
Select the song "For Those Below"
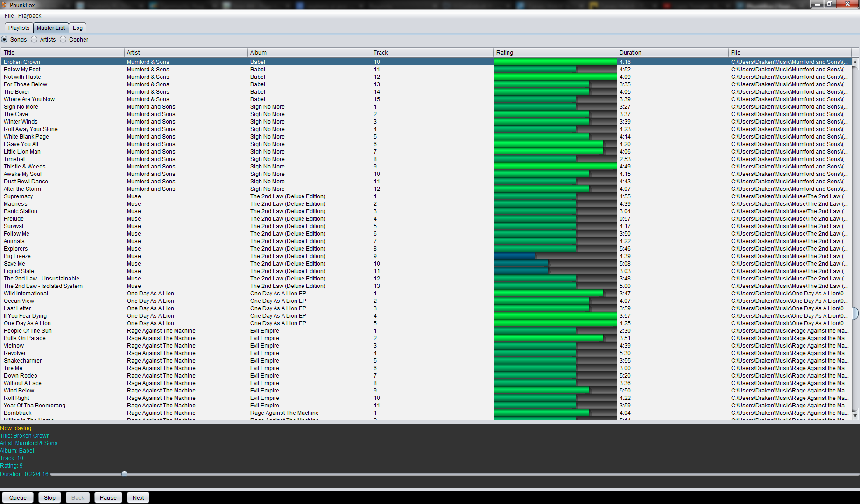pyautogui.click(x=25, y=84)
